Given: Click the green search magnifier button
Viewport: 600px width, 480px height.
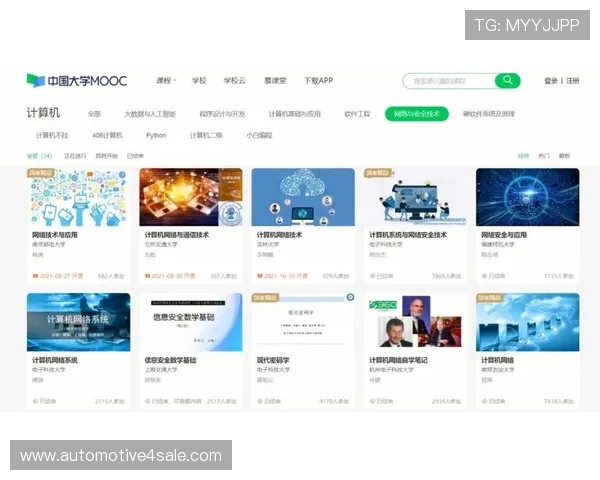Looking at the screenshot, I should 508,80.
